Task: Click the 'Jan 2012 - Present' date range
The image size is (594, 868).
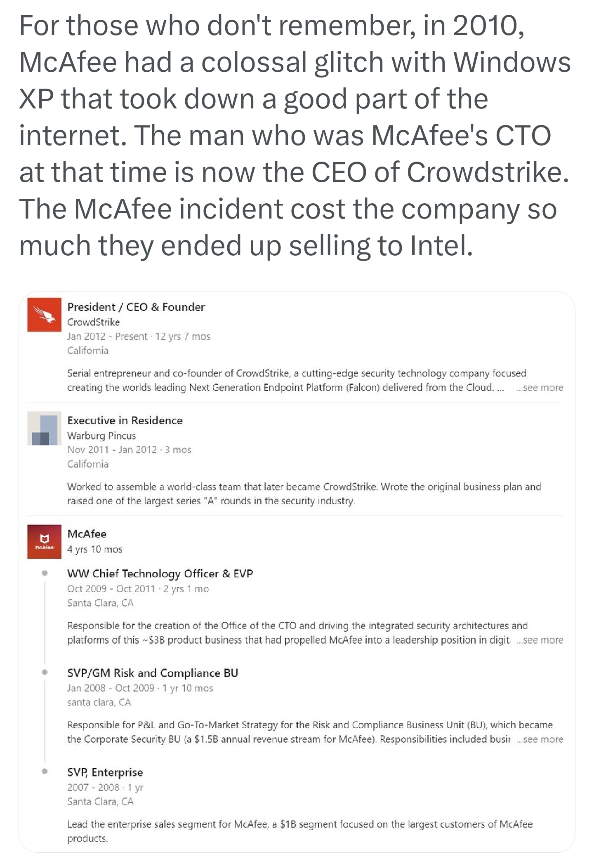Action: pos(107,336)
